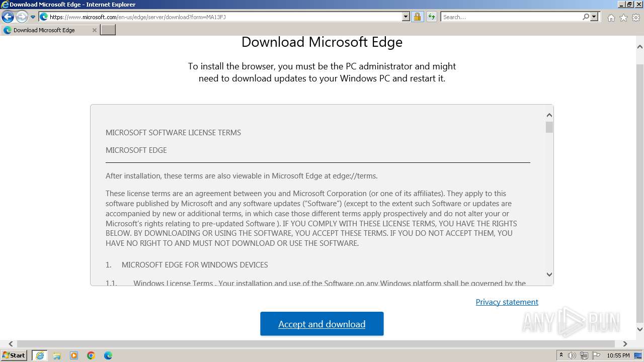Image resolution: width=644 pixels, height=362 pixels.
Task: Click the MICROSOFT SOFTWARE LICENSE TERMS text
Action: tap(173, 133)
